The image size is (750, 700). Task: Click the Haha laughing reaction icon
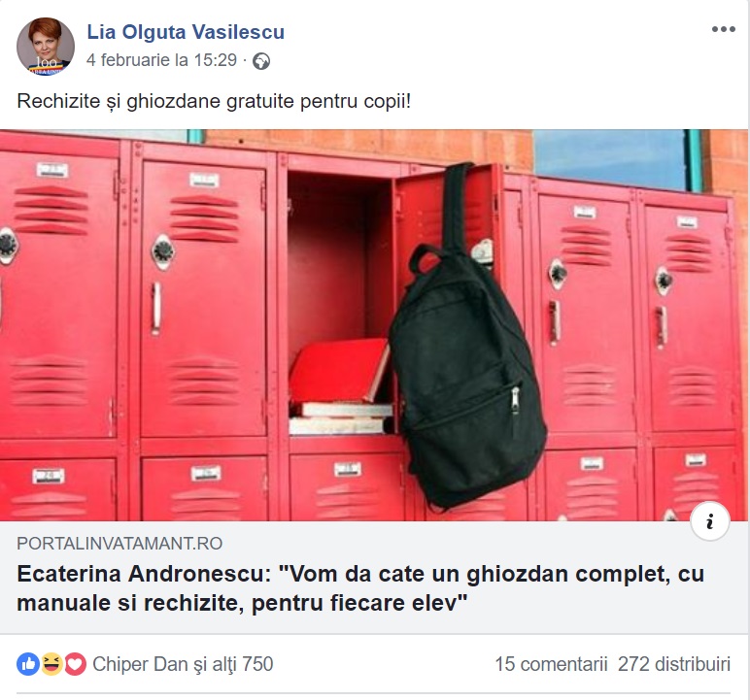click(x=51, y=664)
